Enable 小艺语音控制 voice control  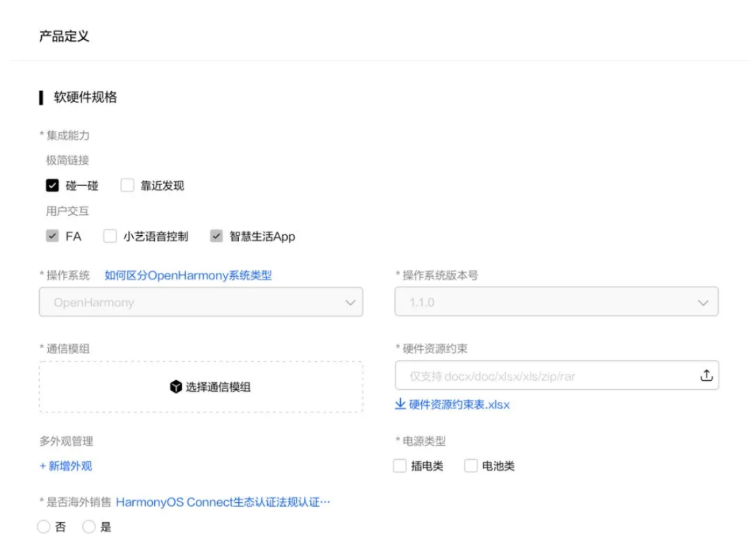[109, 236]
